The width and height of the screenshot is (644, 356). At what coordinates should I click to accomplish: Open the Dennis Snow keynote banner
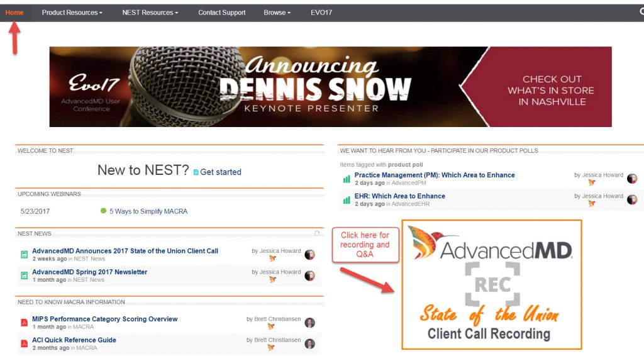[x=330, y=87]
